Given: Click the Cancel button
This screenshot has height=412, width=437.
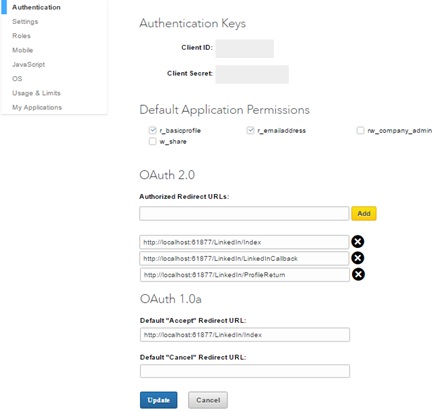Looking at the screenshot, I should pos(208,400).
